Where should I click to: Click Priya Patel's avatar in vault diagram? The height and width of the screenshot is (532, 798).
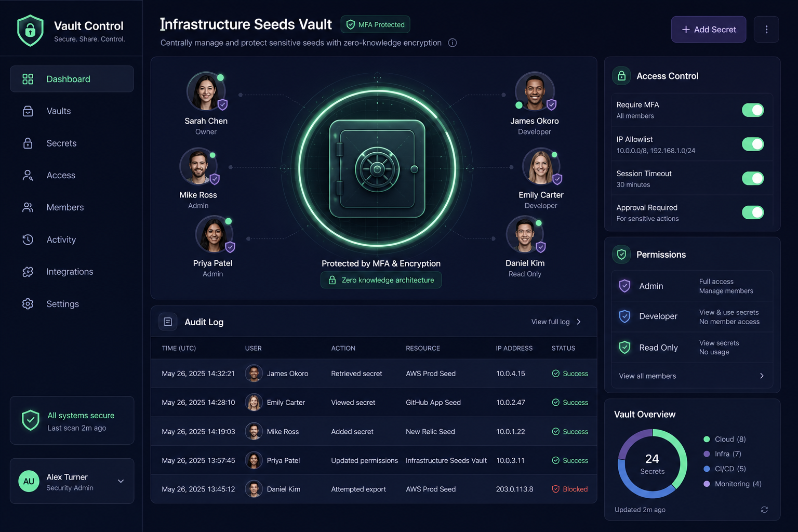[x=214, y=234]
